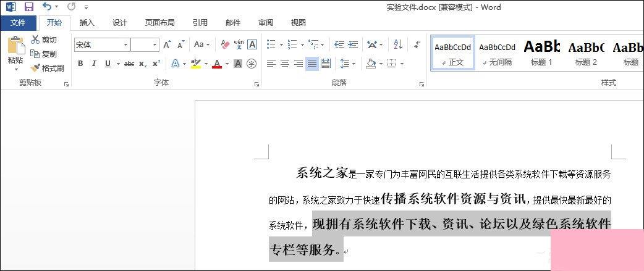Apply paragraph shading fill bucket

point(371,64)
